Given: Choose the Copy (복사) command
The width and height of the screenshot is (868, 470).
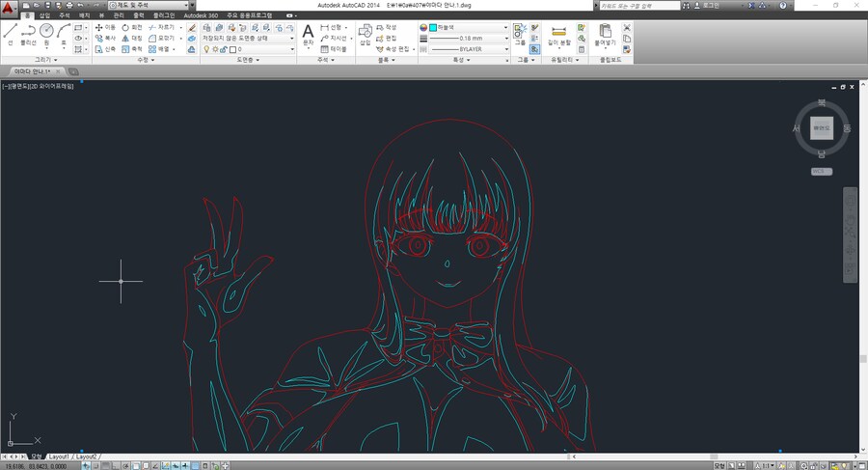Looking at the screenshot, I should [105, 39].
